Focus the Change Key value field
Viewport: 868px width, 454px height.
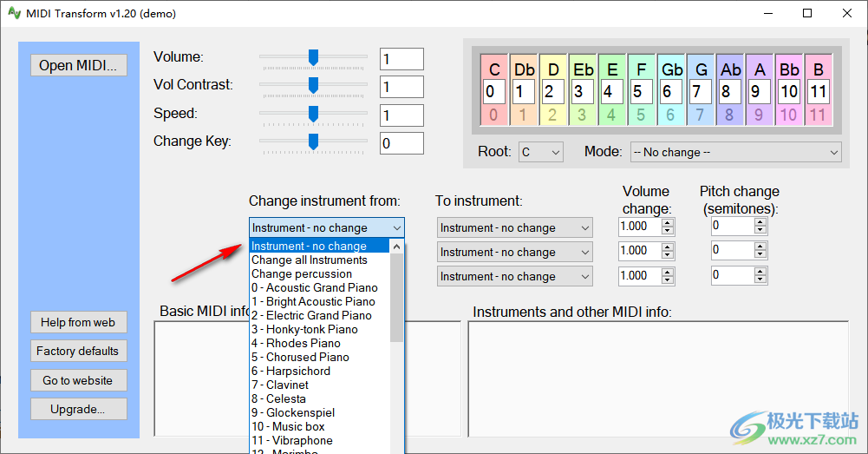tap(401, 143)
